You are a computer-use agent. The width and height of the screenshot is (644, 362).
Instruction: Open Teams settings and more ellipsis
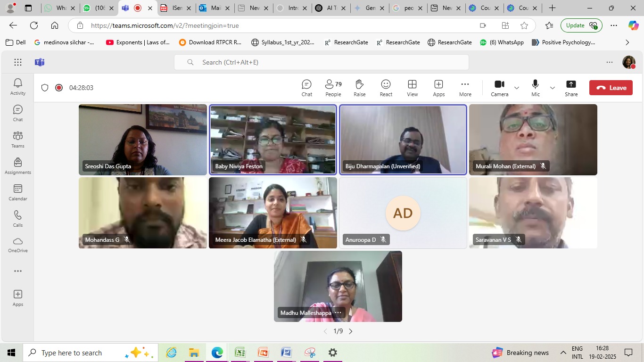tap(610, 62)
